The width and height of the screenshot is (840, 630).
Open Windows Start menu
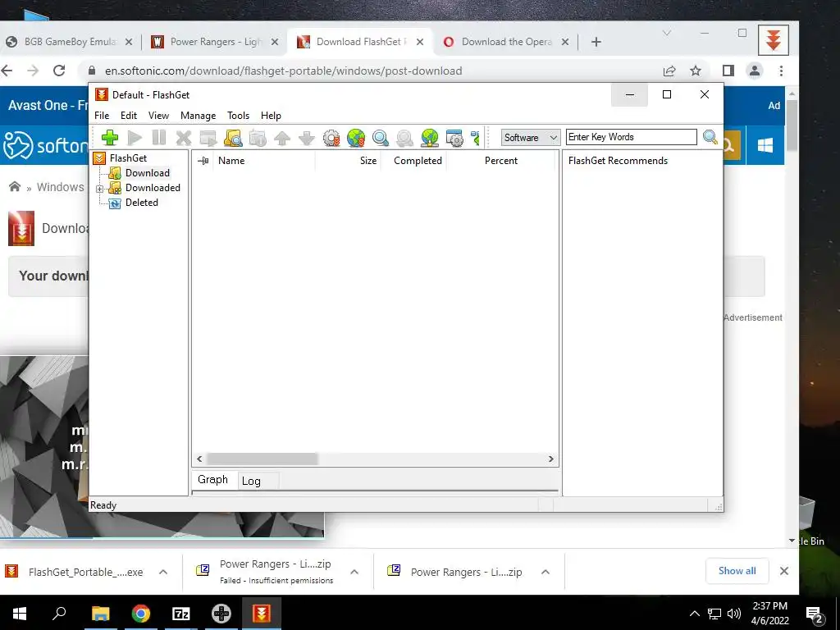[x=20, y=614]
